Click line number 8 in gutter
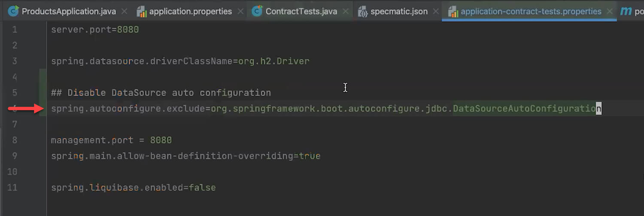The width and height of the screenshot is (644, 216). (x=15, y=140)
